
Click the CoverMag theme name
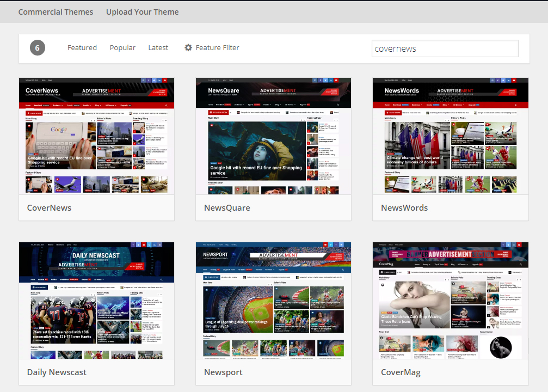[401, 372]
